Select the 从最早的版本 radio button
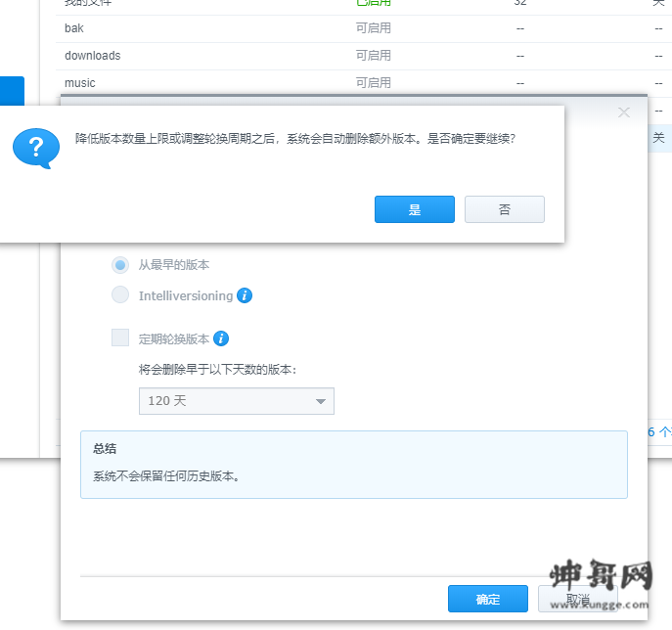672x630 pixels. tap(120, 265)
